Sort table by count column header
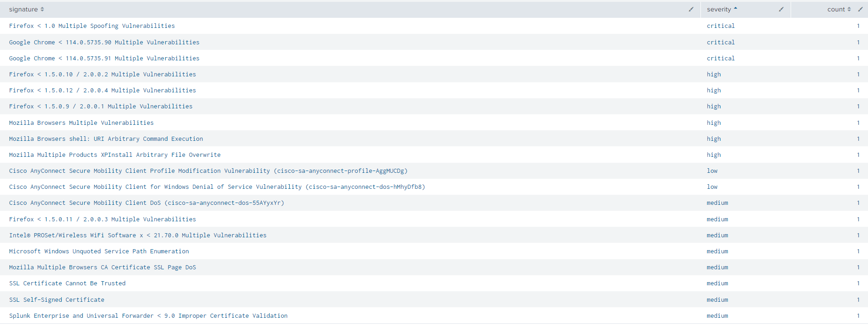The image size is (868, 326). point(839,9)
